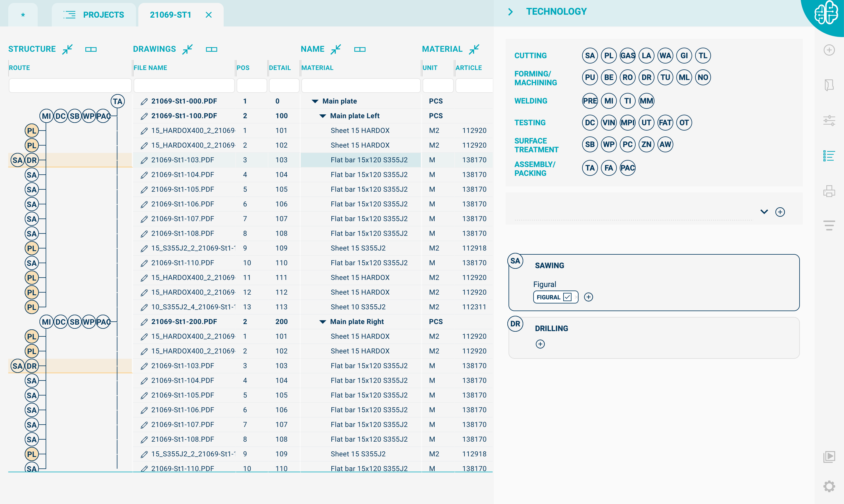Click the sliders filter icon in sidebar
Image resolution: width=844 pixels, height=504 pixels.
click(x=829, y=120)
